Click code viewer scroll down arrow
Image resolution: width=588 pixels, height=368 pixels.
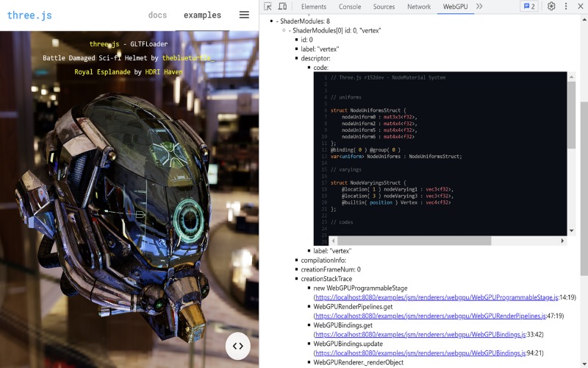[x=572, y=230]
